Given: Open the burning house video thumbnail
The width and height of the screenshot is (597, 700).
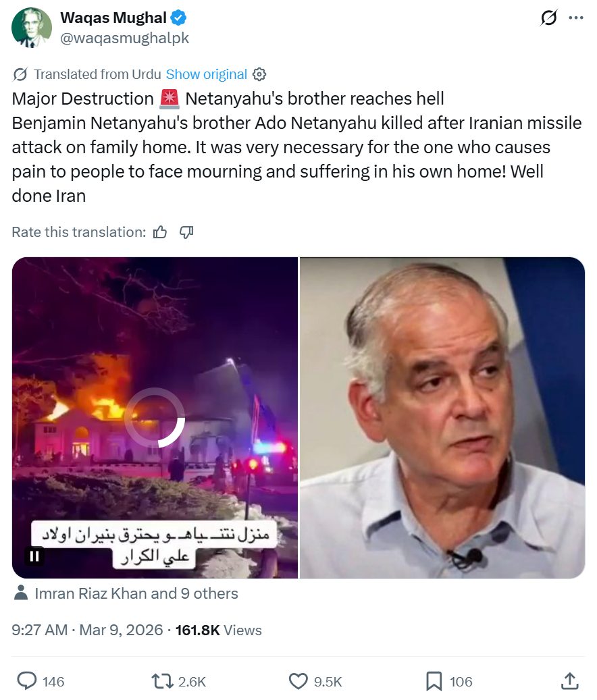Looking at the screenshot, I should click(x=155, y=418).
